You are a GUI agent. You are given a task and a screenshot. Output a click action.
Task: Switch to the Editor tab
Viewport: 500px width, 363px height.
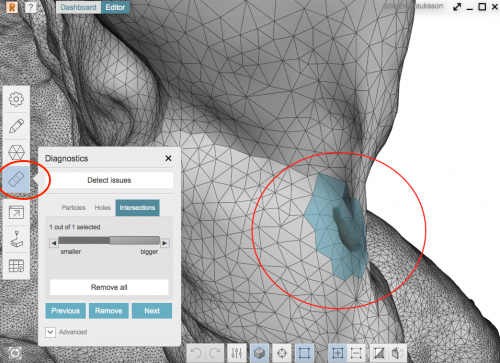115,7
